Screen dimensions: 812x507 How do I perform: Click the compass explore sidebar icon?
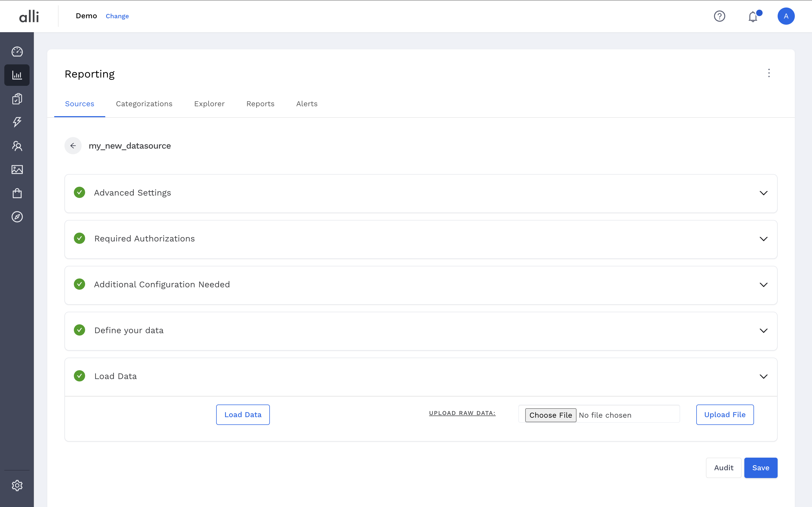(x=17, y=217)
